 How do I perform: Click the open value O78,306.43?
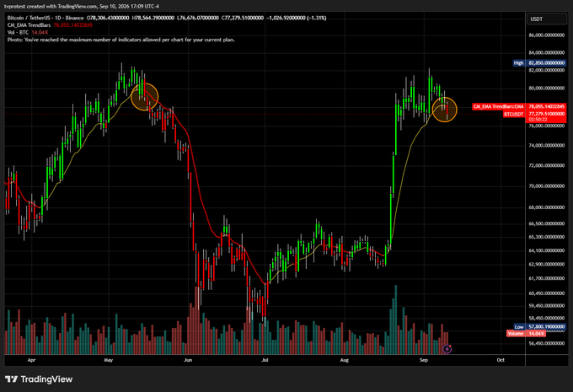pyautogui.click(x=108, y=18)
